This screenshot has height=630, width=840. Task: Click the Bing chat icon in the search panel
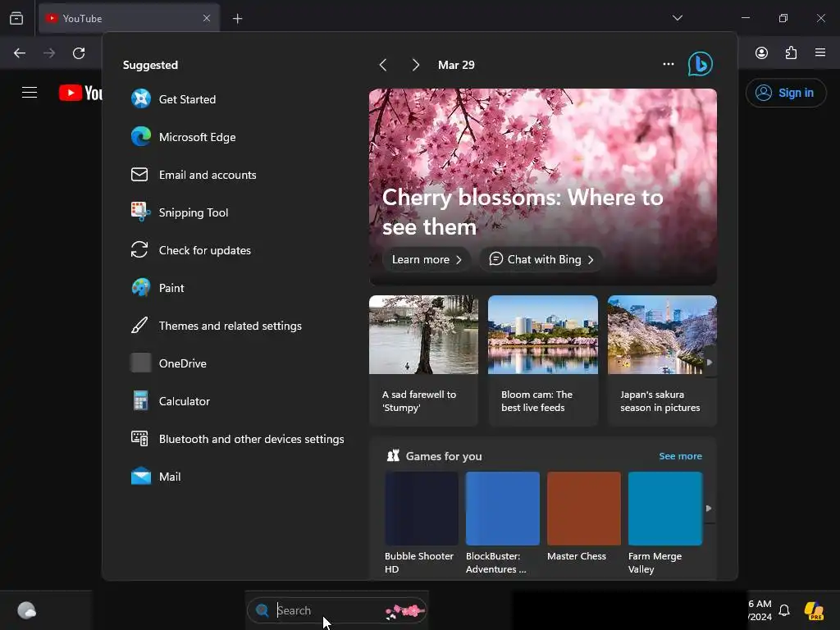[701, 64]
